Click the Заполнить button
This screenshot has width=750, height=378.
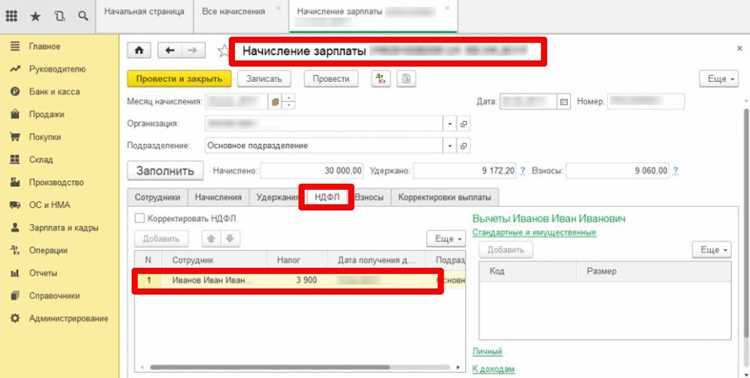click(x=165, y=171)
